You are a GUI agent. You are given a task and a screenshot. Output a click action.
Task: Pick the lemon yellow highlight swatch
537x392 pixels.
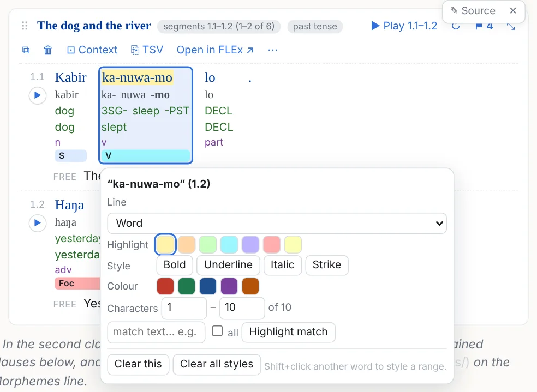[293, 245]
